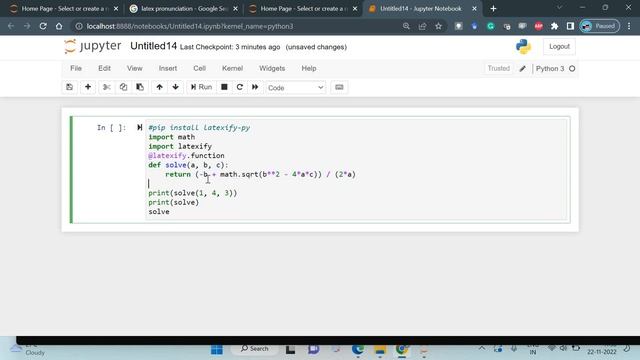Image resolution: width=640 pixels, height=360 pixels.
Task: Go back using the browser back arrow
Action: click(11, 26)
